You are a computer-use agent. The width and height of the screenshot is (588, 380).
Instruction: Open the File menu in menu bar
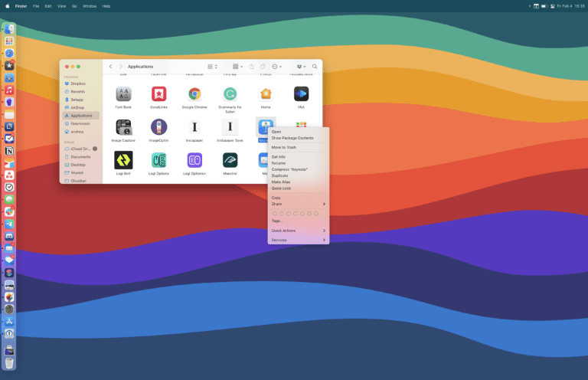36,6
